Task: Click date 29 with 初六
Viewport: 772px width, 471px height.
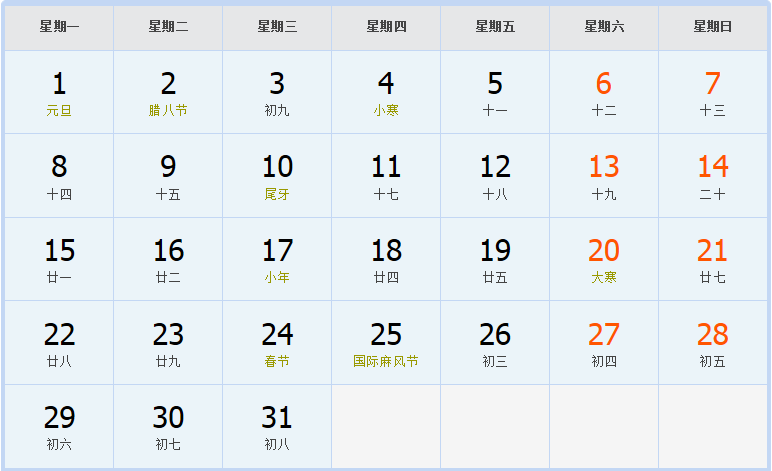Action: click(x=59, y=427)
